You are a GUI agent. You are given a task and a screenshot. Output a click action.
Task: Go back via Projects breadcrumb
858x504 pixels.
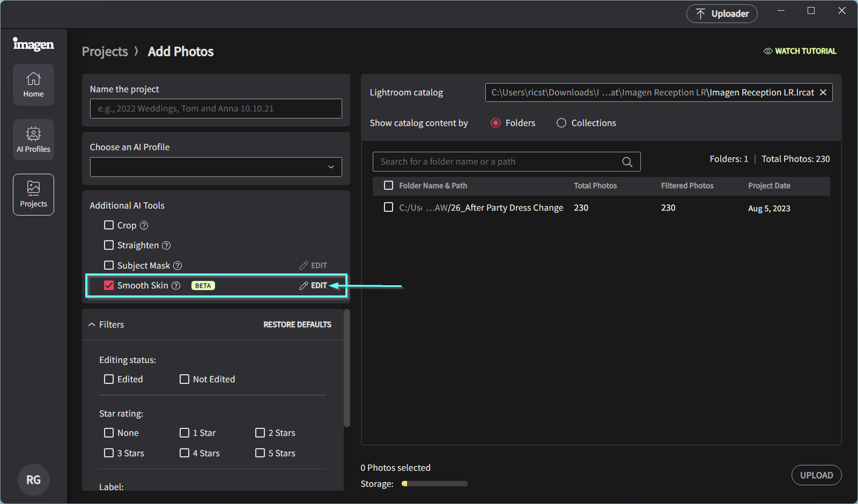105,51
